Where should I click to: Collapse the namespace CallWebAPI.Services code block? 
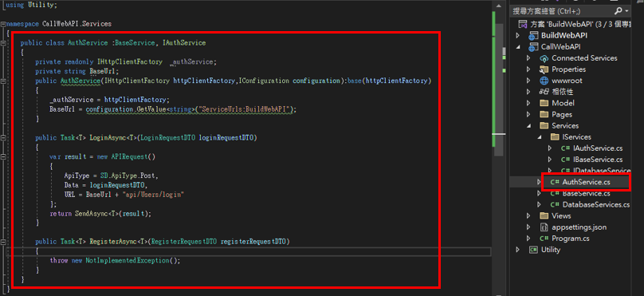(3, 24)
